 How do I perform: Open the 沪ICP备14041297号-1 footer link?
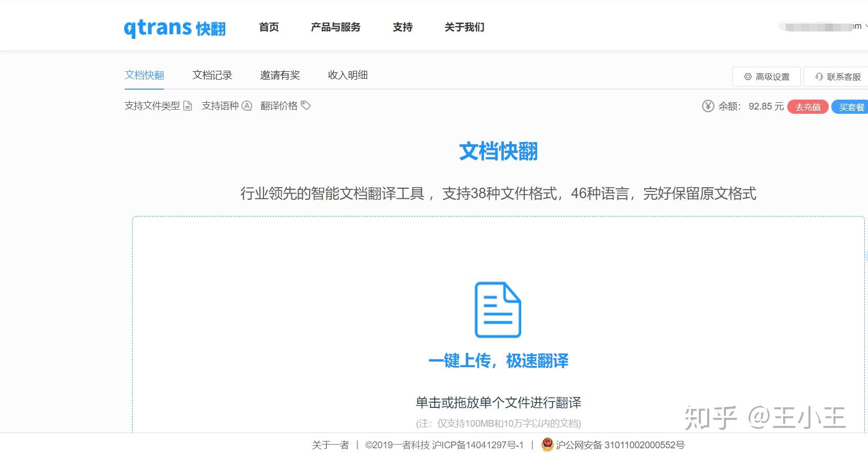[478, 445]
